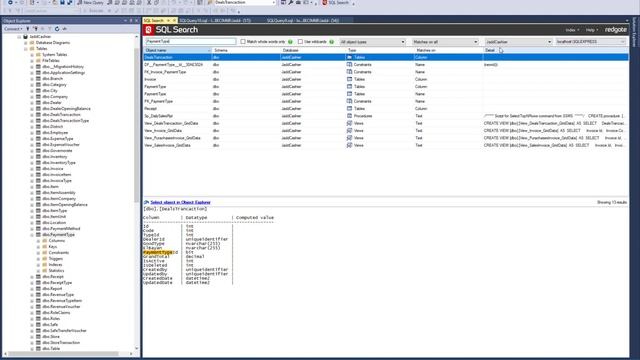Select the Keys folder under dbo.PaymentType
Screen dimensions: 640x360
[x=53, y=247]
